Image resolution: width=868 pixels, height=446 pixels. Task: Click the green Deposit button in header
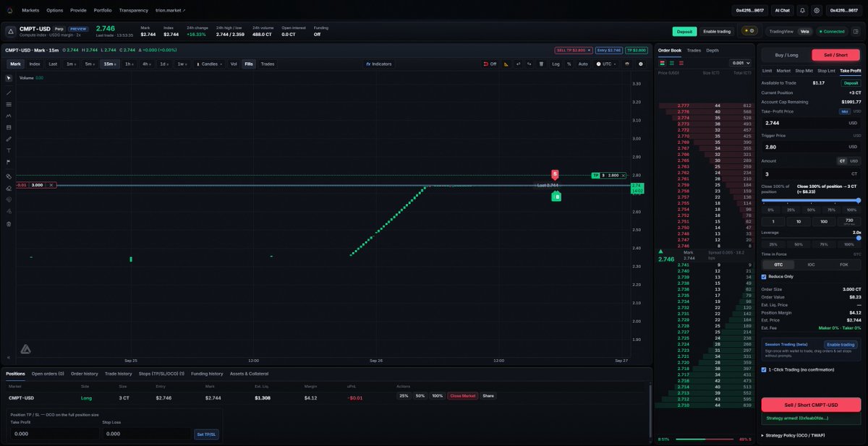[684, 31]
